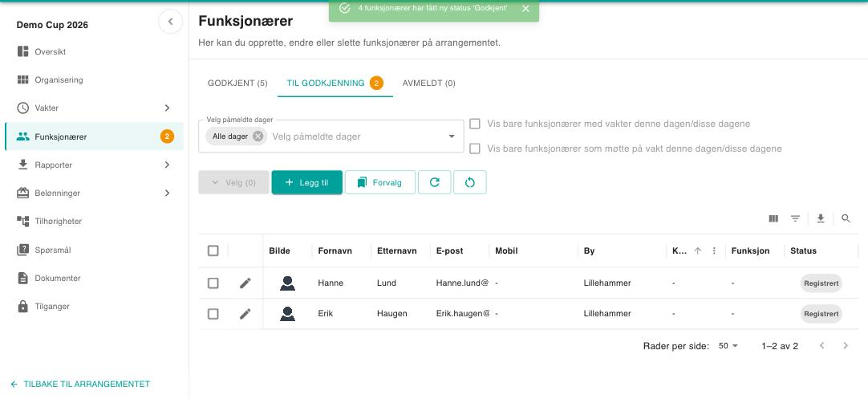This screenshot has width=868, height=399.
Task: Open Organisering in the sidebar
Action: 94,79
